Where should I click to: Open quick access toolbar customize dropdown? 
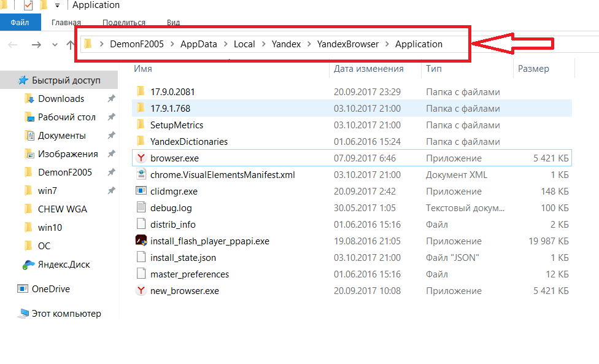pos(57,6)
